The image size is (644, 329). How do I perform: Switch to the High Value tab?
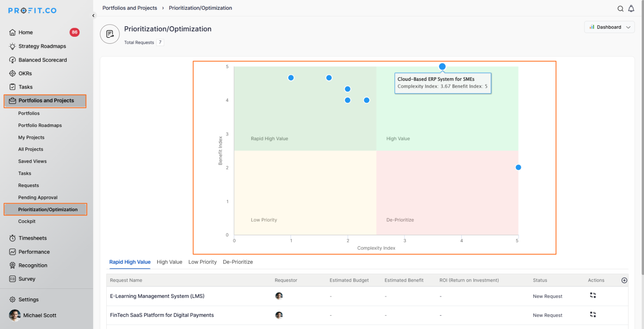point(169,262)
